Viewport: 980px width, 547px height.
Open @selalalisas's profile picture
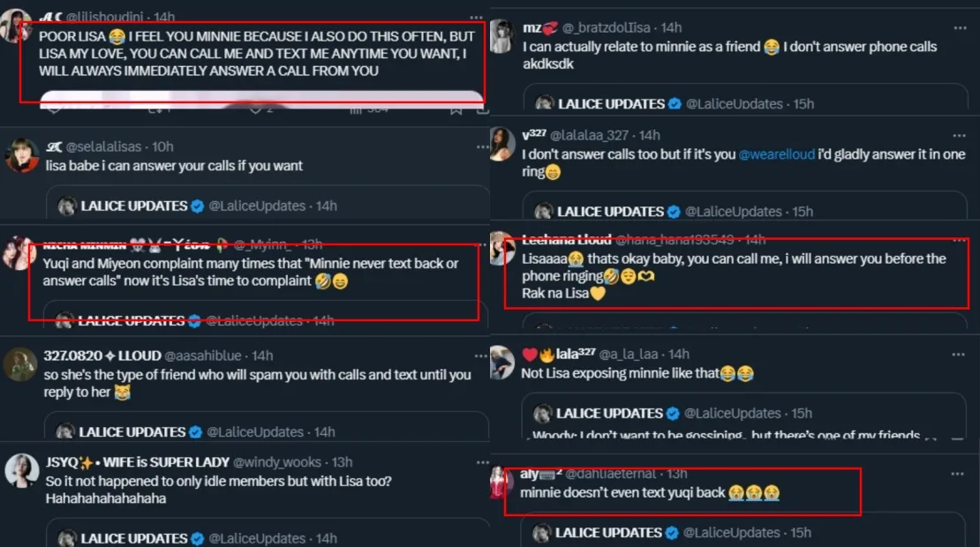[x=20, y=156]
